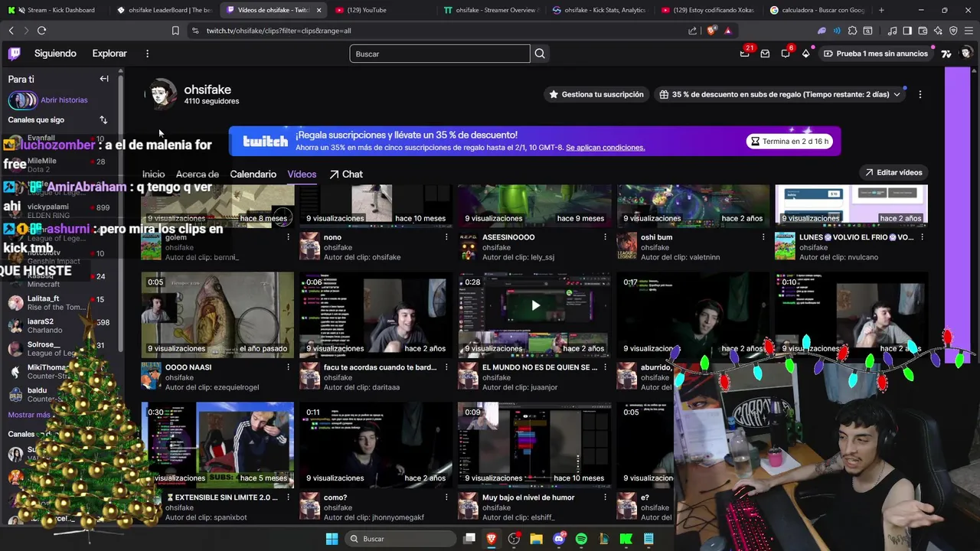Click the Explorar navigation link
The height and width of the screenshot is (551, 980).
click(x=109, y=54)
